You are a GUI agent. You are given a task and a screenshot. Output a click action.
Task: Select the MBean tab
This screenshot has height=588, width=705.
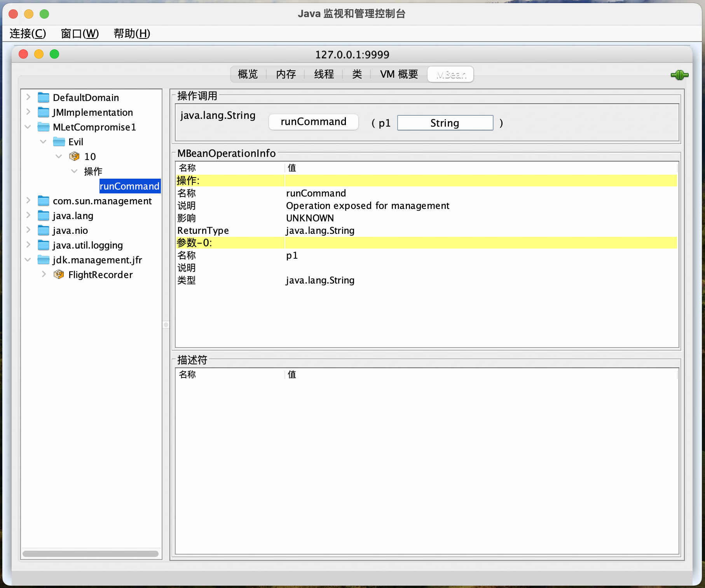(450, 74)
